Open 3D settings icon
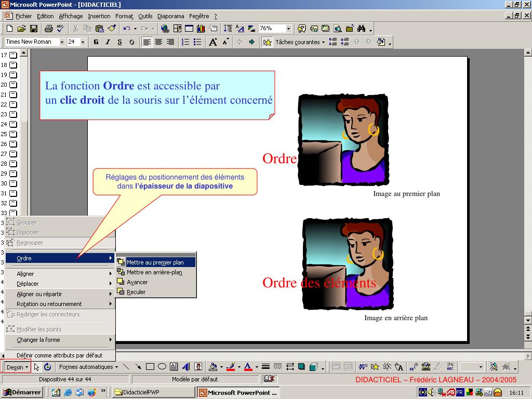532x399 pixels. (314, 367)
